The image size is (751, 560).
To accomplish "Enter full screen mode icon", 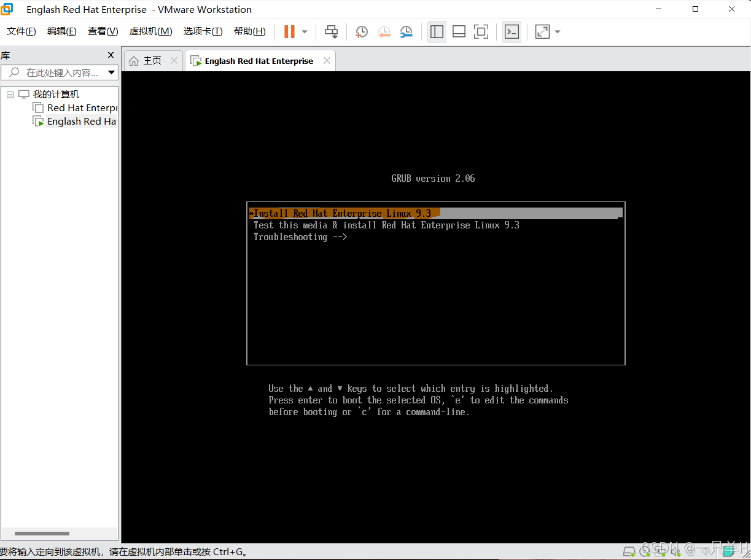I will click(481, 31).
